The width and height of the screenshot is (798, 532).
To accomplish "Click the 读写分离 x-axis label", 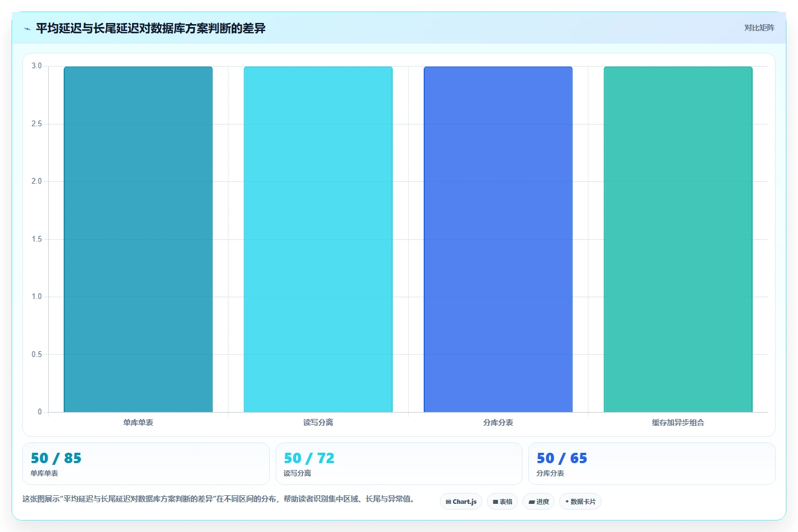I will [318, 422].
